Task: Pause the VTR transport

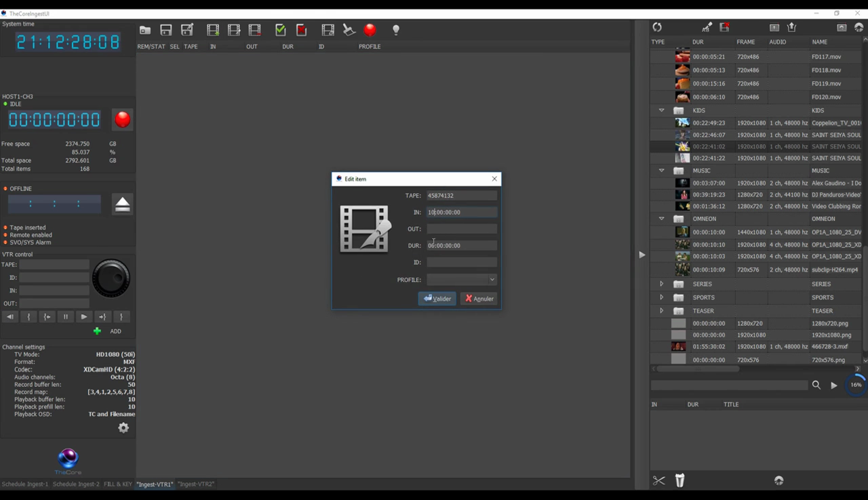Action: pos(66,316)
